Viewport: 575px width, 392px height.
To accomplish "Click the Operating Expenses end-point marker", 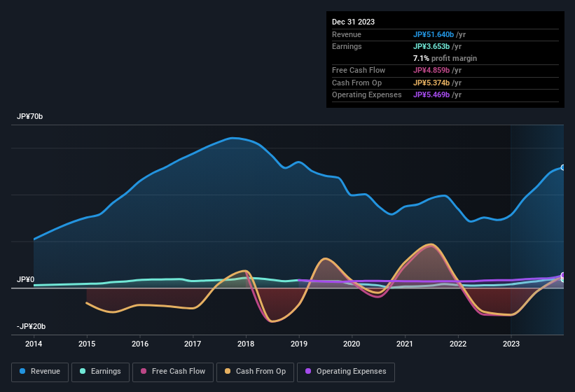I will [562, 276].
